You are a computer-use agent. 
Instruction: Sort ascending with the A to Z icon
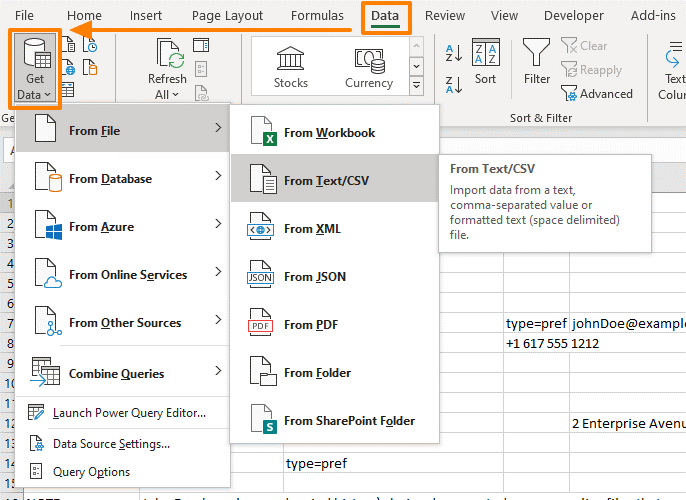coord(454,53)
